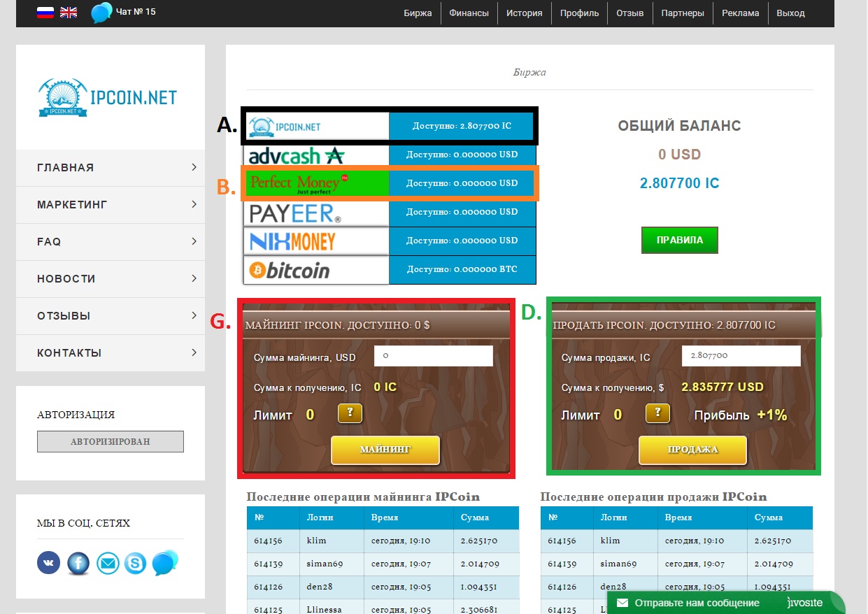Image resolution: width=868 pixels, height=614 pixels.
Task: Open the История top menu item
Action: click(x=525, y=13)
